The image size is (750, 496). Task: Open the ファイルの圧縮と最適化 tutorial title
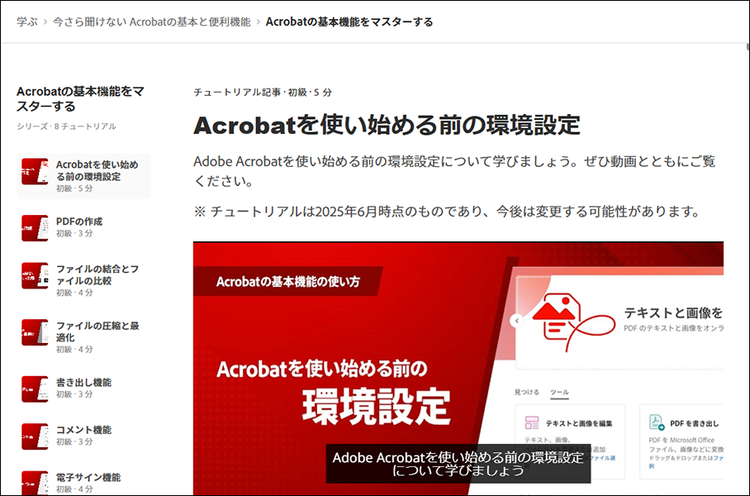point(97,331)
